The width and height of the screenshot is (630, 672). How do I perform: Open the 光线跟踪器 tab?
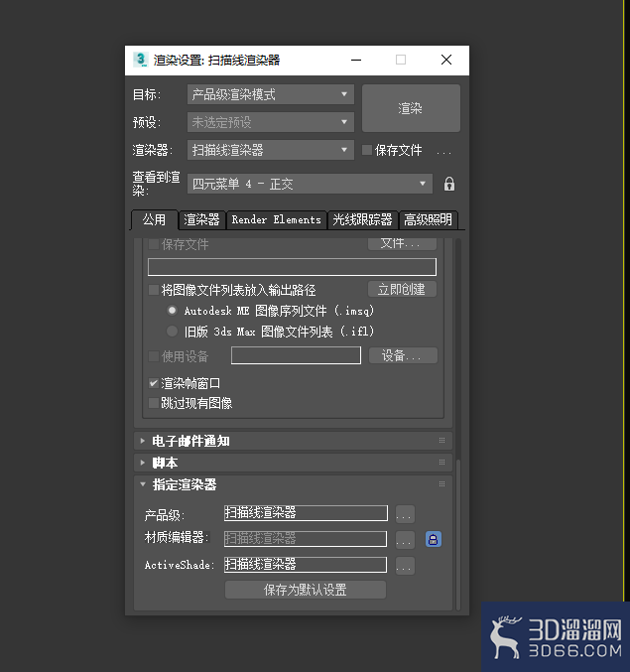pos(362,219)
